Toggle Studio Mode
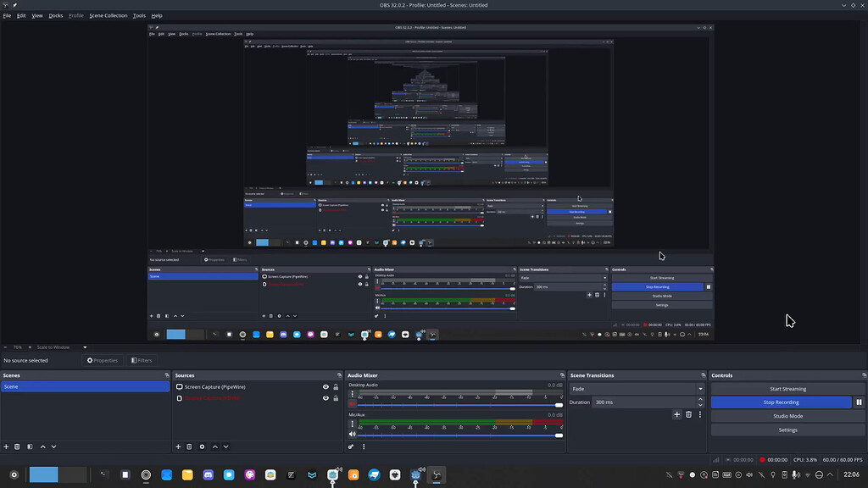This screenshot has height=488, width=868. pyautogui.click(x=787, y=416)
